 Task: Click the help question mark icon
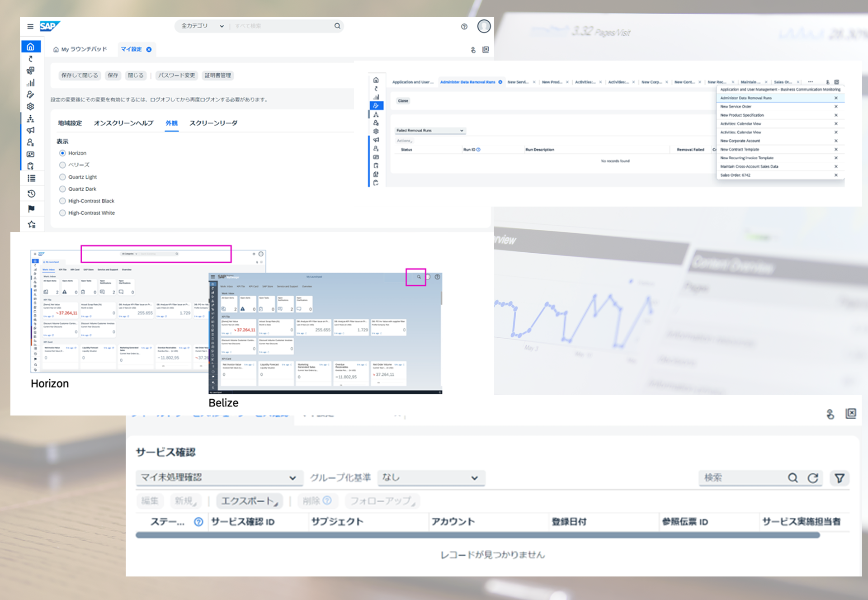tap(464, 27)
